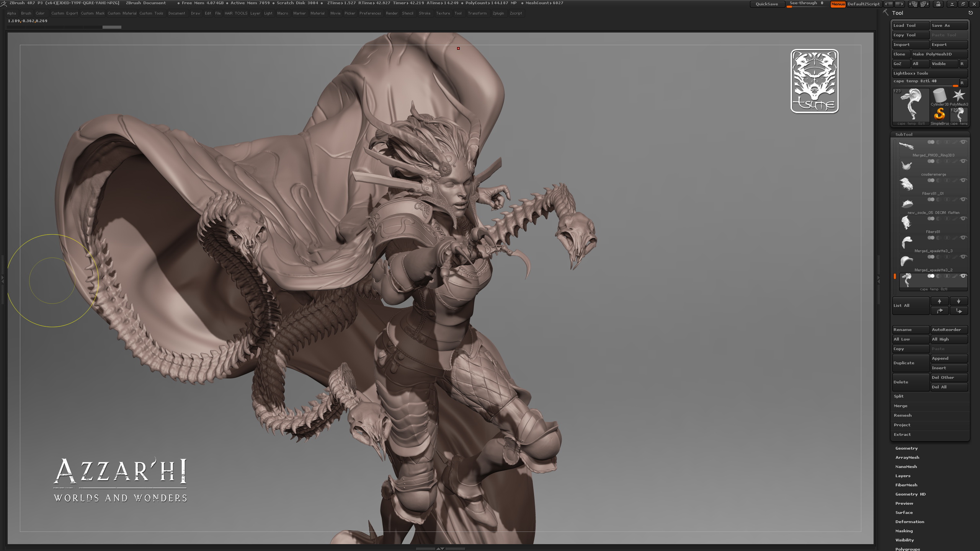Expand the Geometry sub-palette

click(x=906, y=448)
